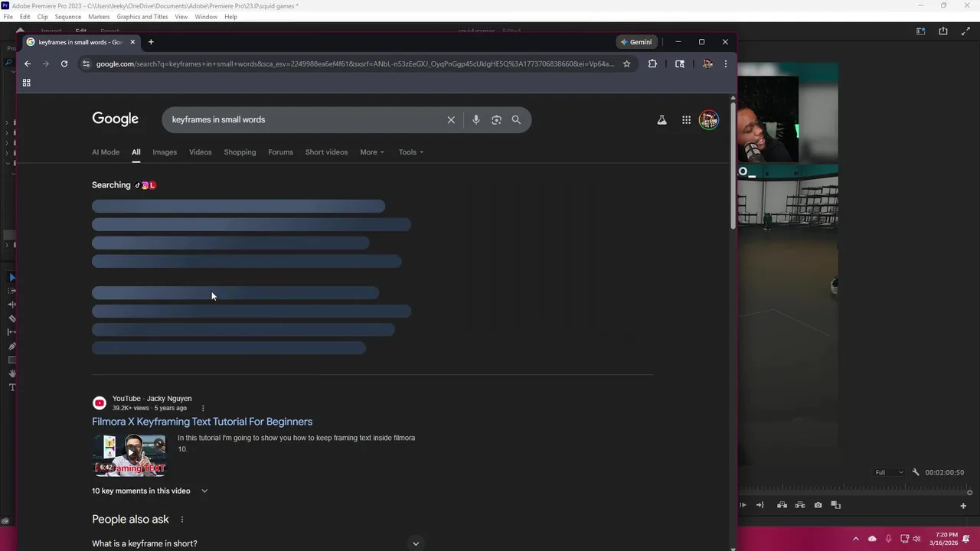Open Premiere Workspaces icon at top right
The width and height of the screenshot is (980, 551).
921,31
